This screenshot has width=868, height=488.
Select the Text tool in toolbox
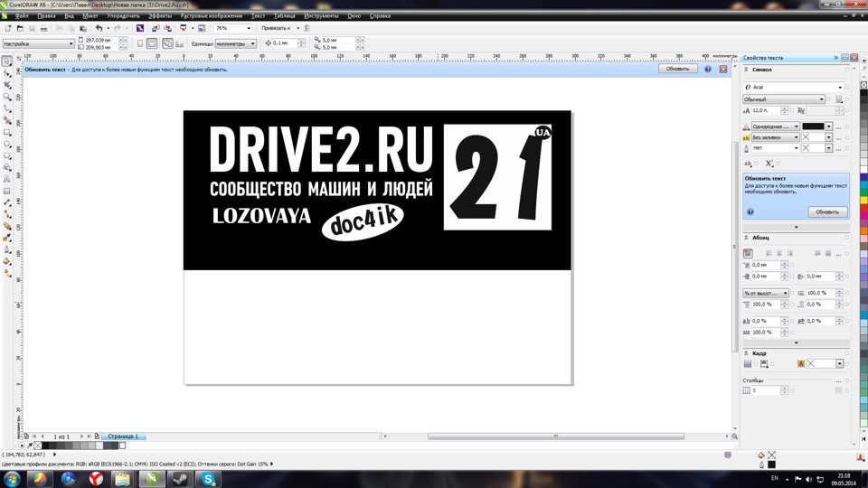click(7, 179)
